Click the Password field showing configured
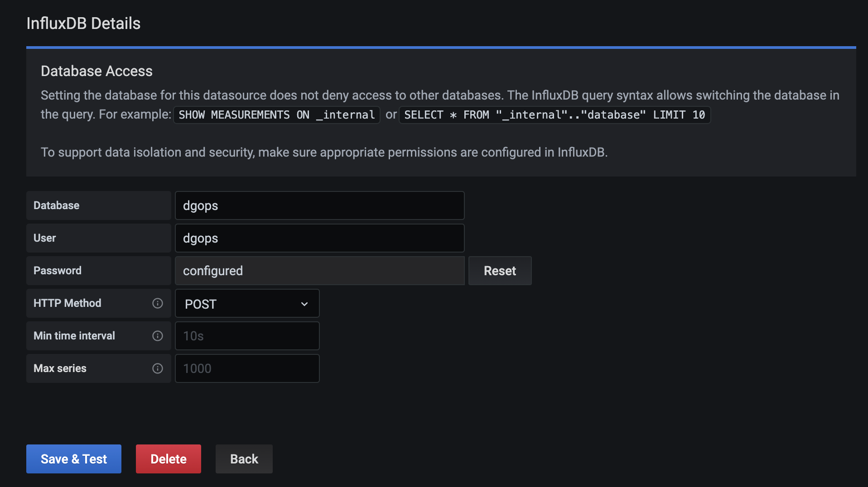This screenshot has height=487, width=868. 320,271
